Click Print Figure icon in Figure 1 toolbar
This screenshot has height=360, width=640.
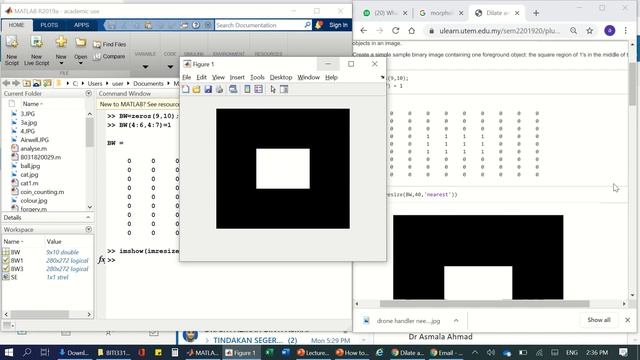[220, 89]
